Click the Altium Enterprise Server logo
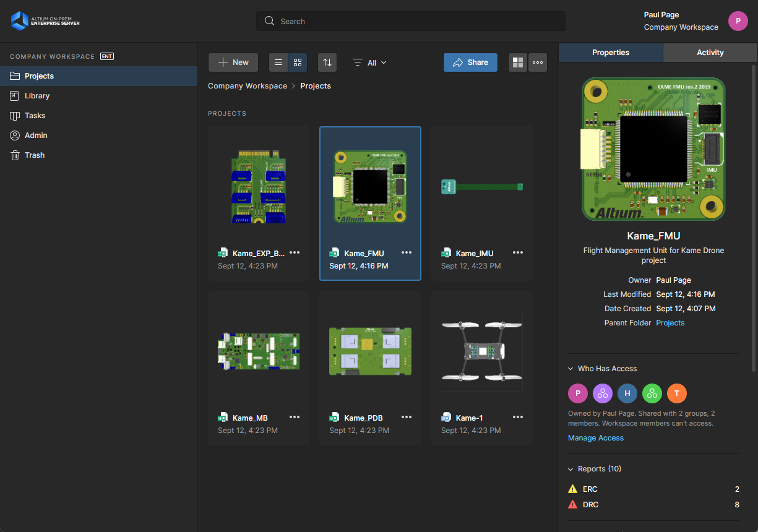 pos(45,21)
